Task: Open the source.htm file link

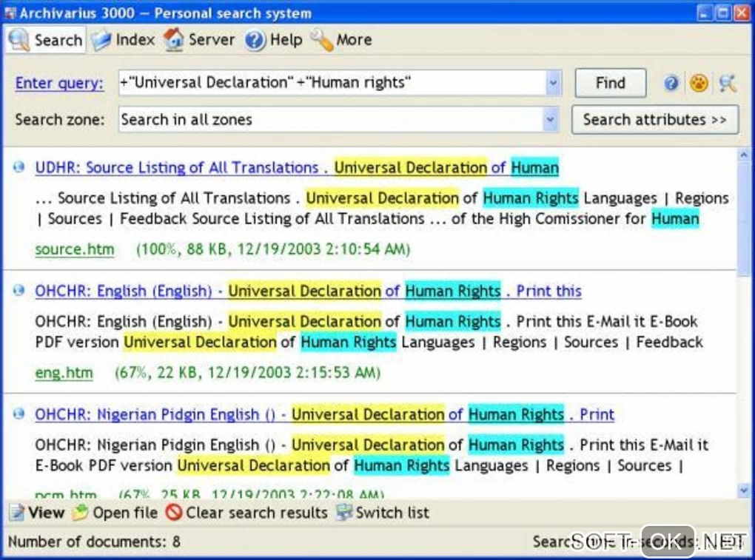Action: tap(75, 249)
